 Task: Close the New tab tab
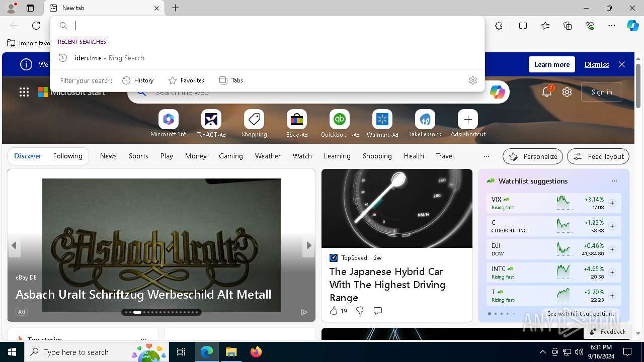tap(156, 8)
